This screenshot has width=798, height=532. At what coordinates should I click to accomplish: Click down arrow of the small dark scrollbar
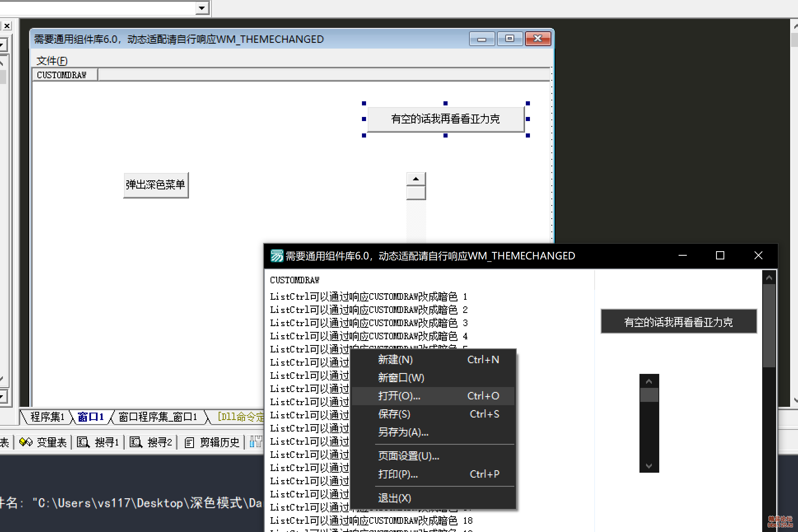(649, 466)
